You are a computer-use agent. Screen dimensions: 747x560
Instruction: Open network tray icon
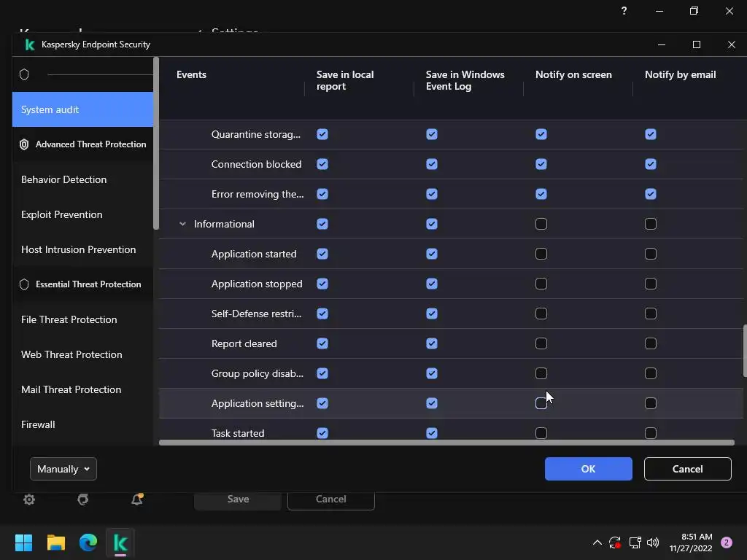click(635, 542)
